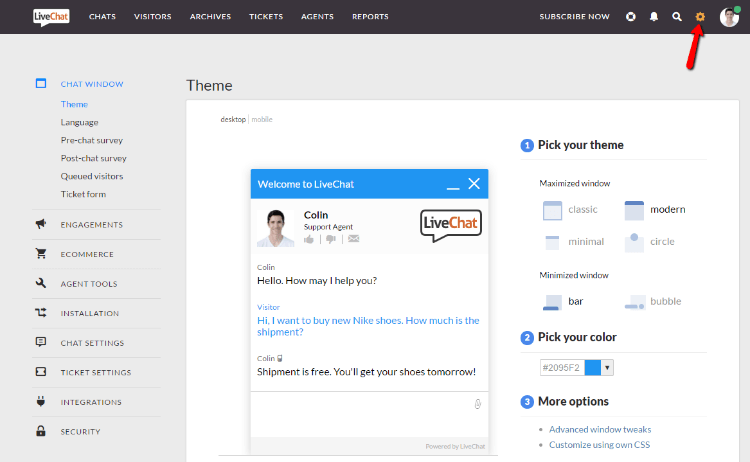The image size is (750, 462).
Task: Click the LiveChat logo in top bar
Action: click(51, 17)
